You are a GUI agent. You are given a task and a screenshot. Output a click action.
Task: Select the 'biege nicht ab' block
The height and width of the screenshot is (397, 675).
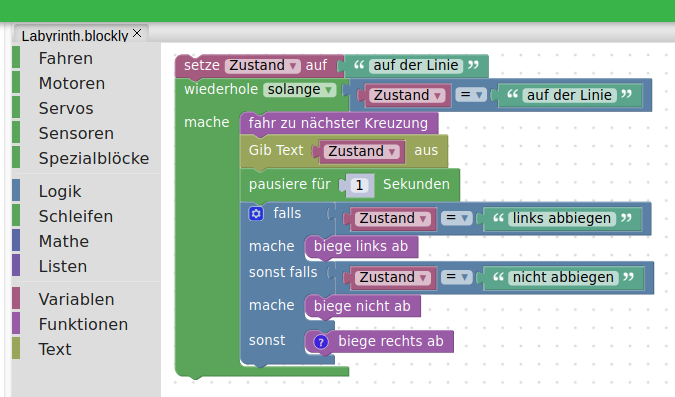362,306
